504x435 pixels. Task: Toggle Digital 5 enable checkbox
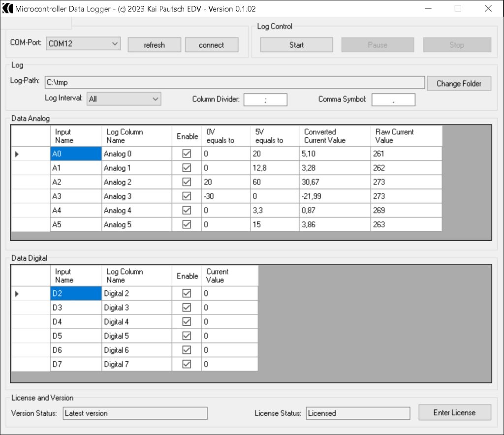point(187,336)
